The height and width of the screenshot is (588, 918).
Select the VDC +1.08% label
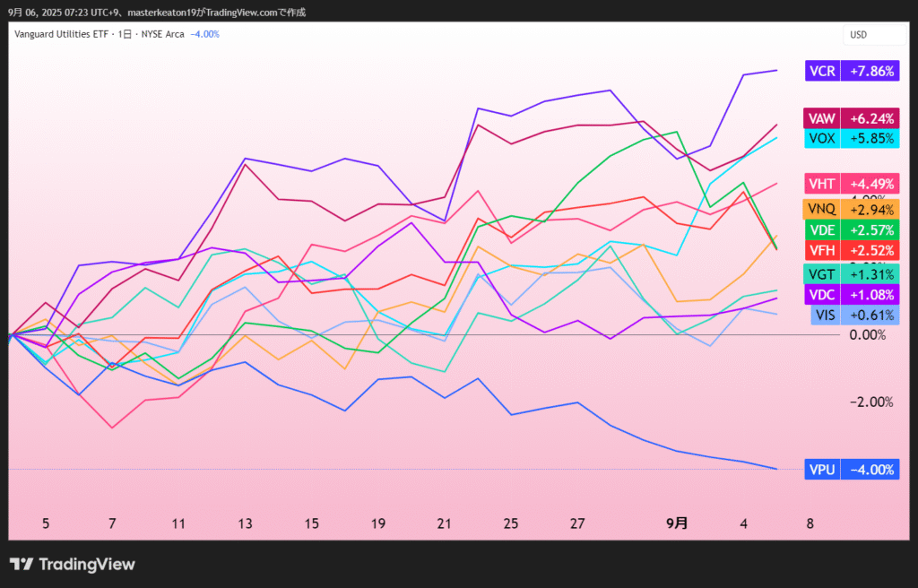(852, 294)
